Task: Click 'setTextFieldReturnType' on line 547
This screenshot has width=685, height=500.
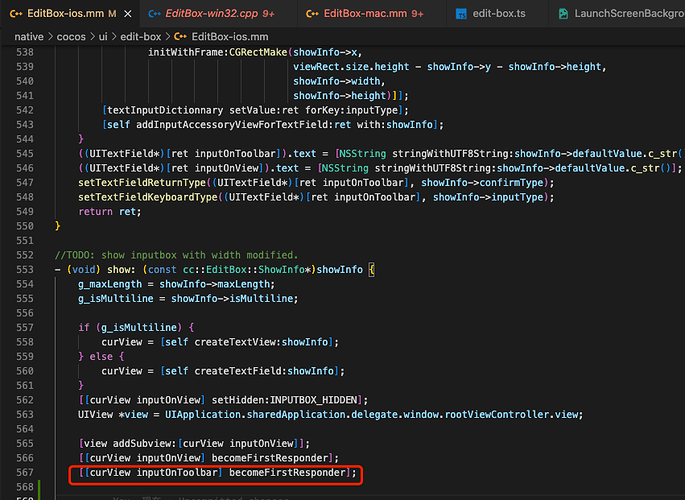Action: [142, 183]
